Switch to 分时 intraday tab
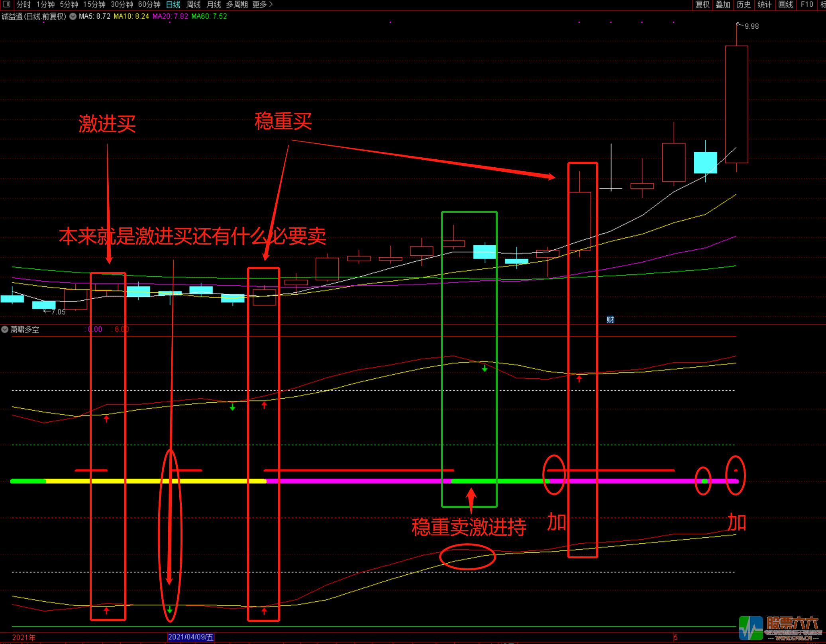The image size is (826, 644). click(x=24, y=4)
